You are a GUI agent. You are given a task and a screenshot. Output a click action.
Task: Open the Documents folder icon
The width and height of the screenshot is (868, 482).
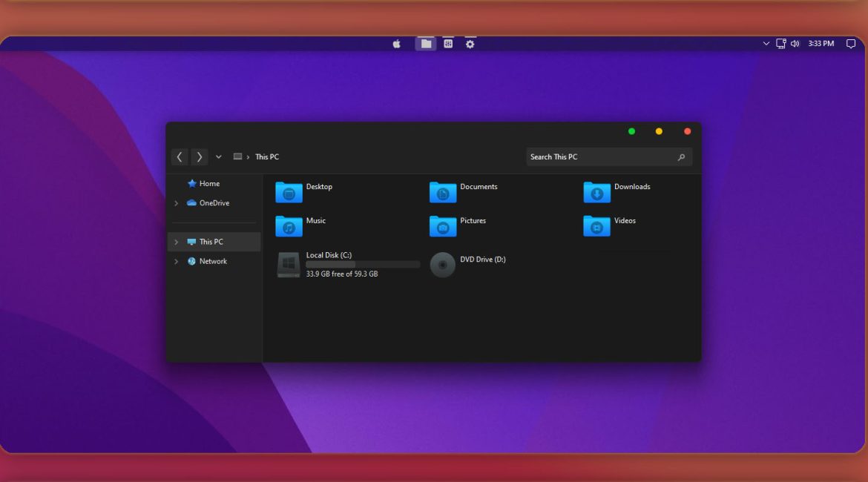(443, 192)
